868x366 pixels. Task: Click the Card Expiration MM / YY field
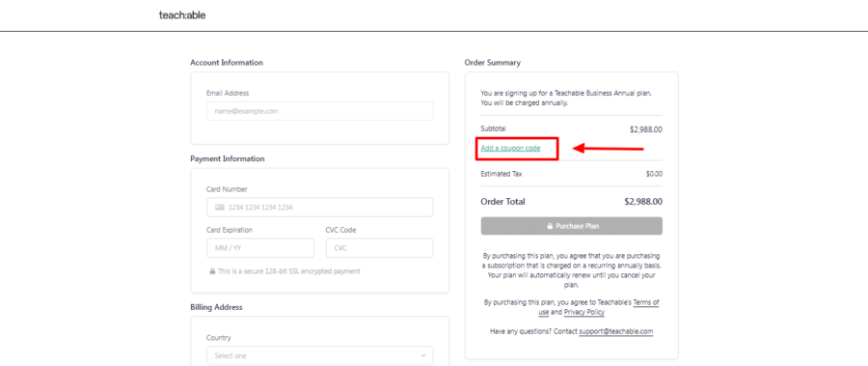tap(260, 248)
